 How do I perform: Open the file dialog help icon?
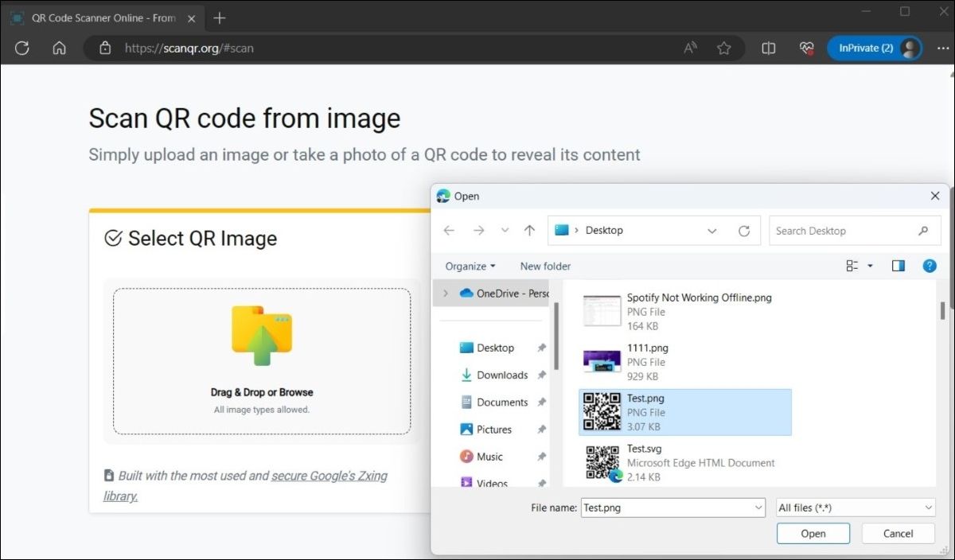(x=929, y=266)
